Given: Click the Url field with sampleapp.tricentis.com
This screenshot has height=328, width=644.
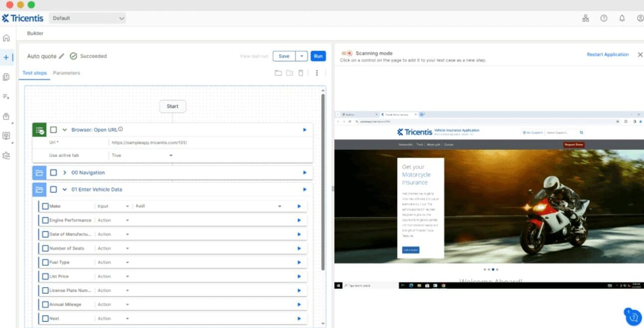Looking at the screenshot, I should [211, 142].
